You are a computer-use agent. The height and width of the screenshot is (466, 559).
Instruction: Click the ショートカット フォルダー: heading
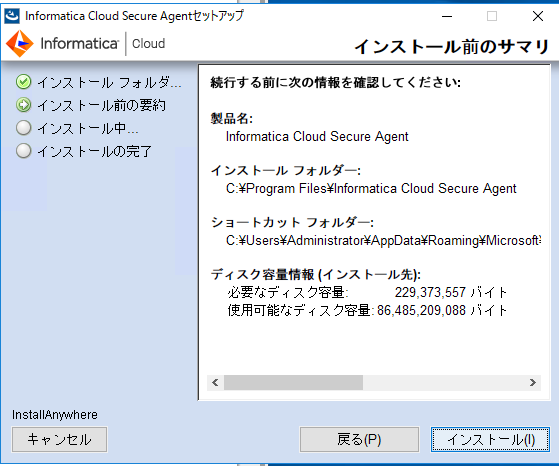point(292,222)
